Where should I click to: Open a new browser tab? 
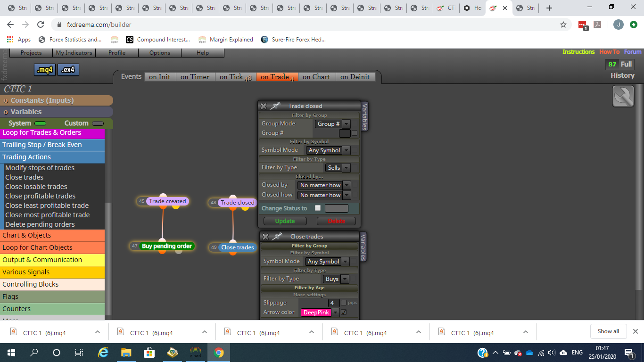coord(549,8)
